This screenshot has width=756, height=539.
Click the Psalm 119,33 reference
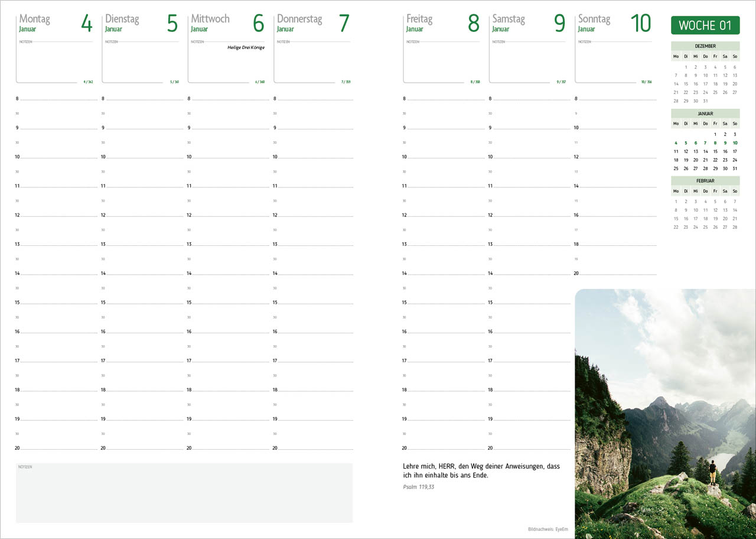coord(418,488)
